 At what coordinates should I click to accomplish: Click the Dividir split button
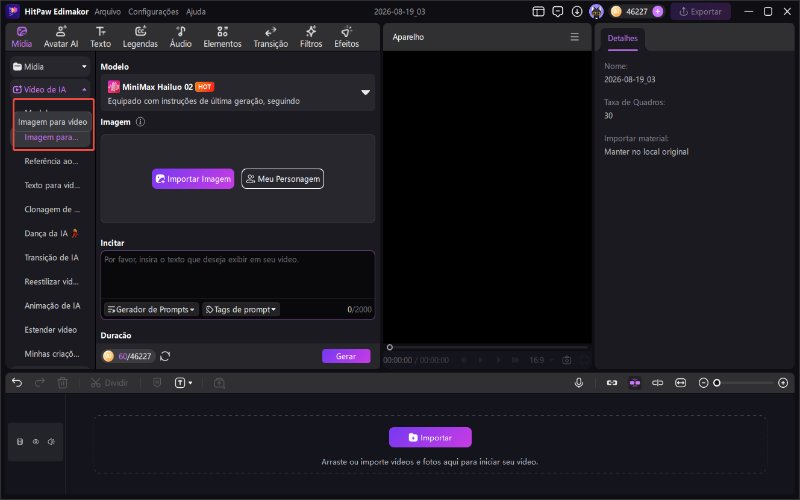pyautogui.click(x=109, y=383)
